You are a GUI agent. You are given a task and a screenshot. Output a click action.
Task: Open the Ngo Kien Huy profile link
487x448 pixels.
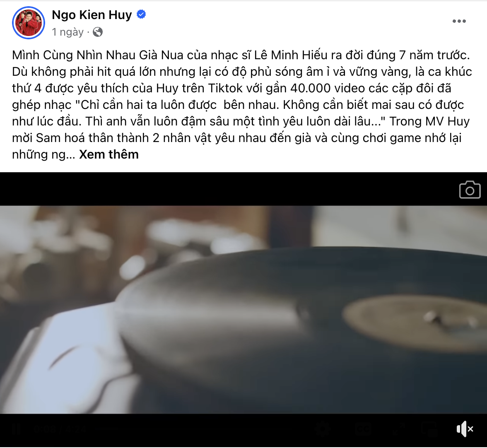pyautogui.click(x=92, y=14)
